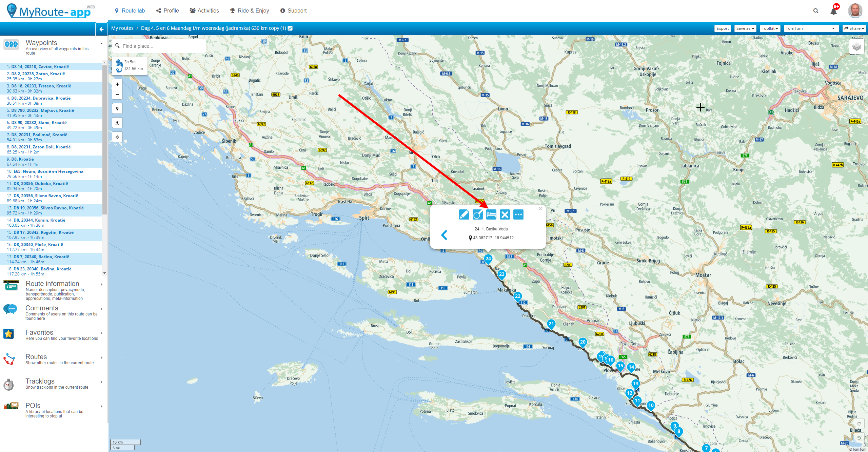Click the hotel bed icon in waypoint popup

click(491, 214)
